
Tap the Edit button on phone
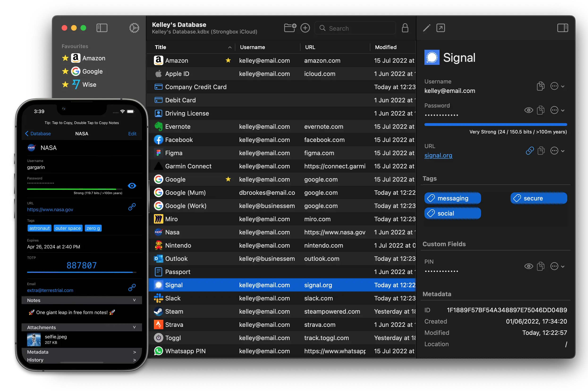(132, 134)
